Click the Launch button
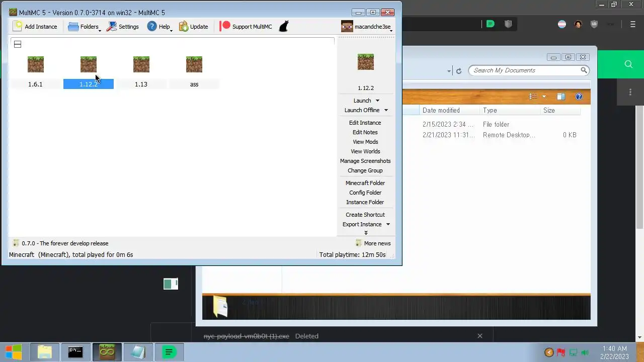 pyautogui.click(x=362, y=101)
